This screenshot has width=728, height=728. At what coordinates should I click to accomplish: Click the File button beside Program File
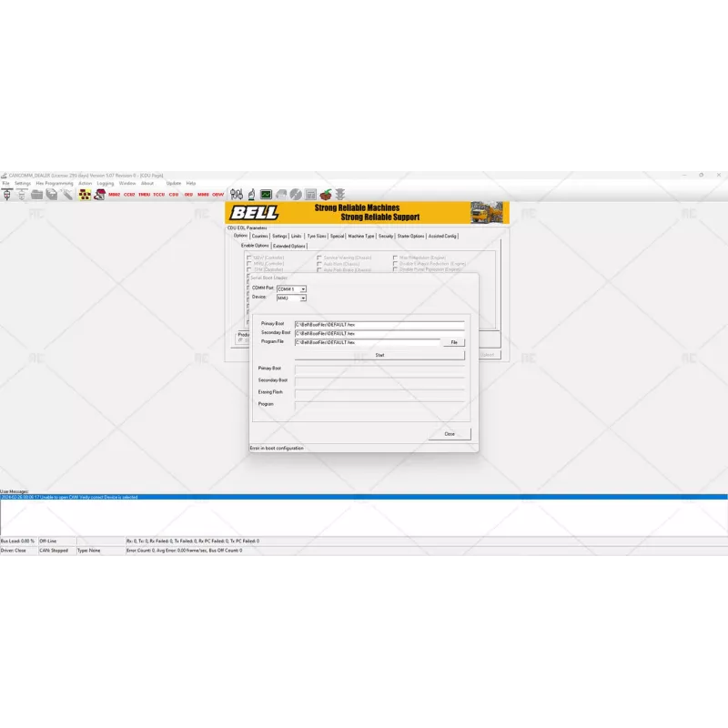coord(454,342)
